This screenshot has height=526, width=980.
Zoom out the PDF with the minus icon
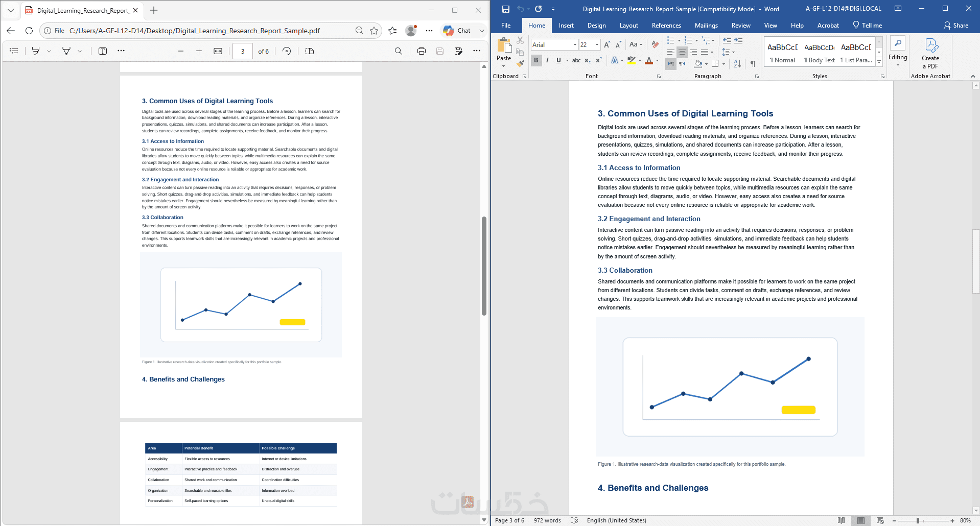click(x=180, y=51)
